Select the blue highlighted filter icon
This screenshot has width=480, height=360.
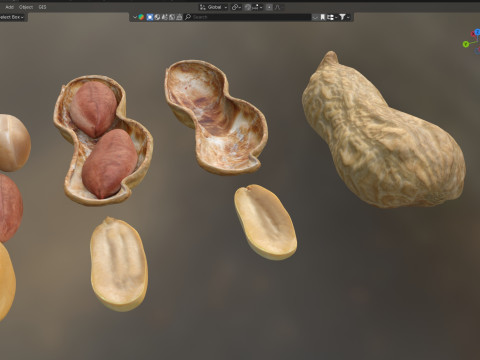(x=150, y=17)
